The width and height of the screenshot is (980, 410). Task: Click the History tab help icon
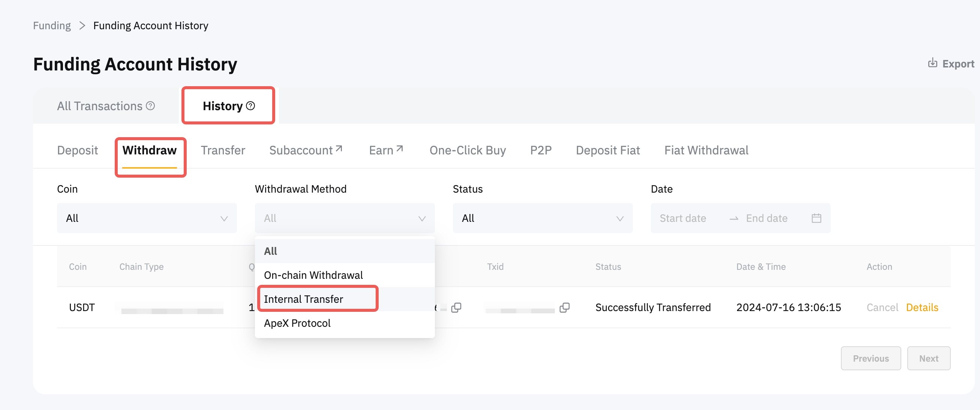[250, 106]
